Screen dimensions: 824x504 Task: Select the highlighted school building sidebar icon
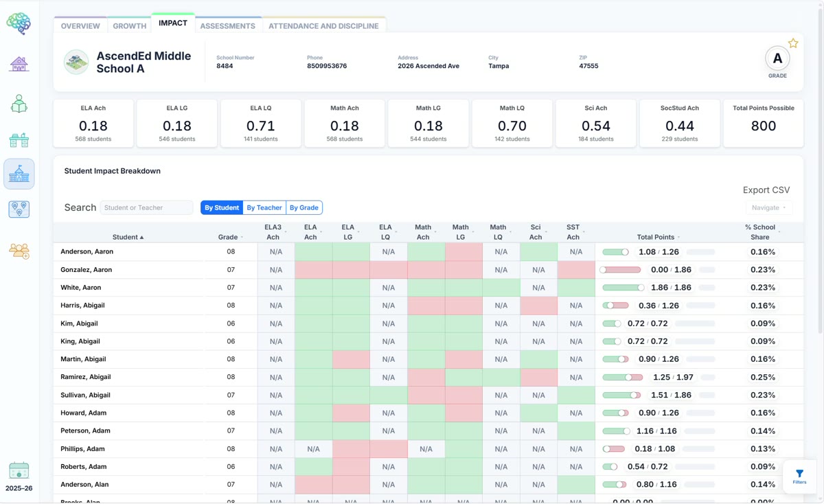pos(19,174)
